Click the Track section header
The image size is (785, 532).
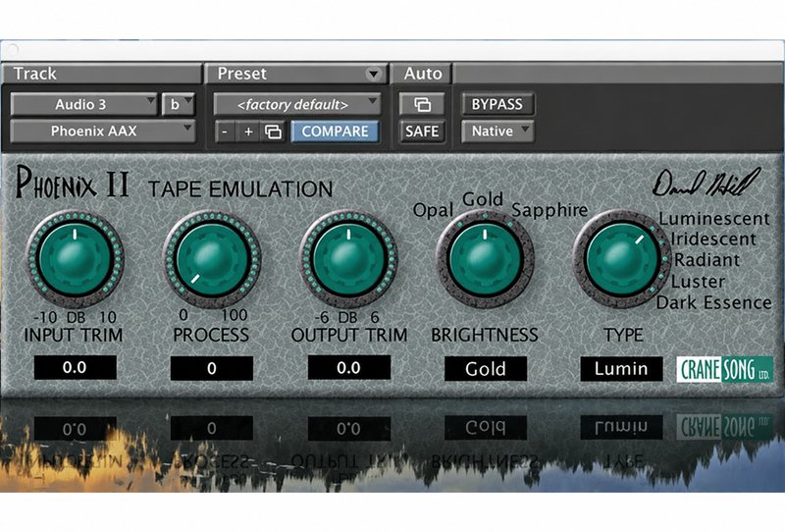pyautogui.click(x=102, y=74)
